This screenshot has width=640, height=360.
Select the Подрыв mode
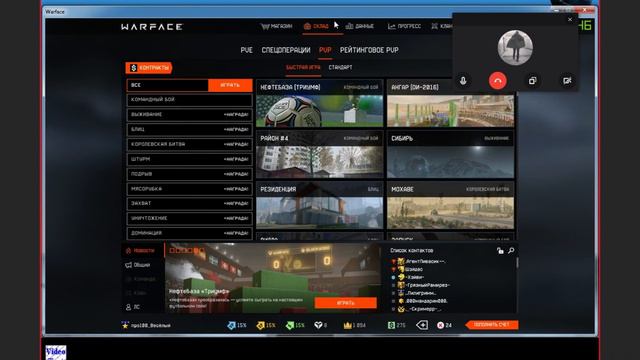click(189, 174)
